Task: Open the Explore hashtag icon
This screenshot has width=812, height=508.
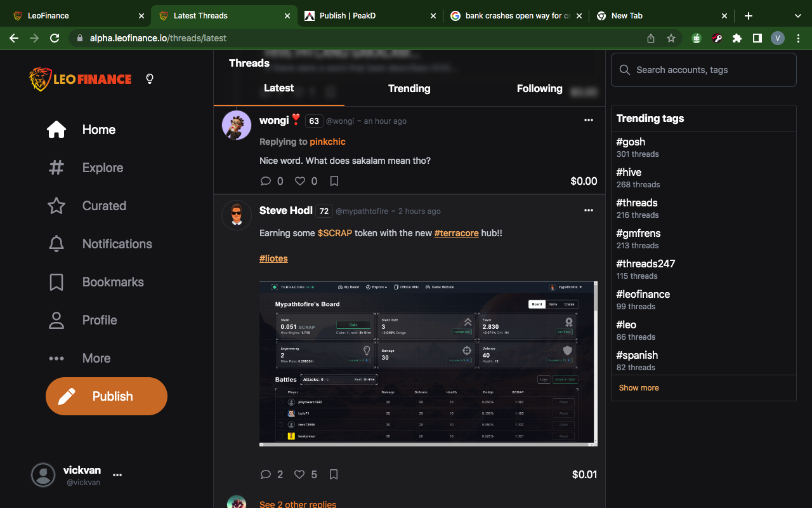Action: click(x=56, y=168)
